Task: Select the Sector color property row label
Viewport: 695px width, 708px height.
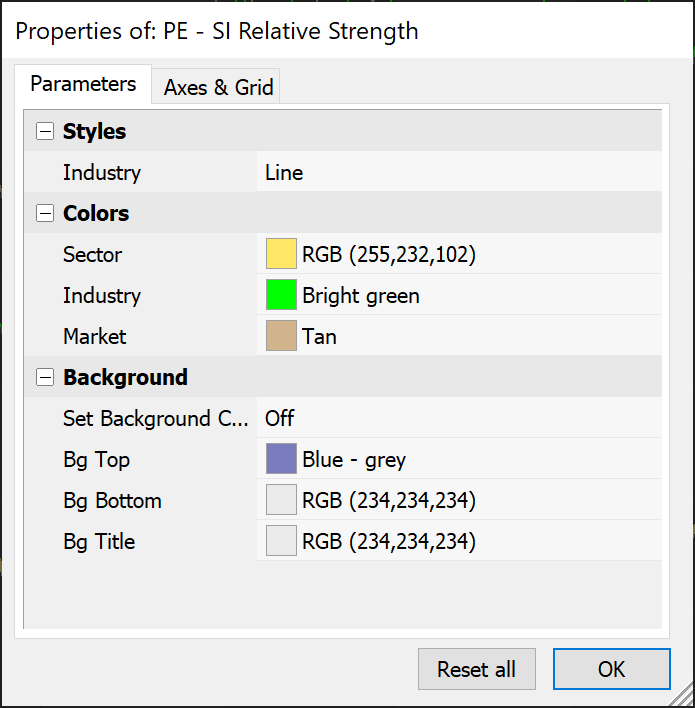Action: (x=92, y=254)
